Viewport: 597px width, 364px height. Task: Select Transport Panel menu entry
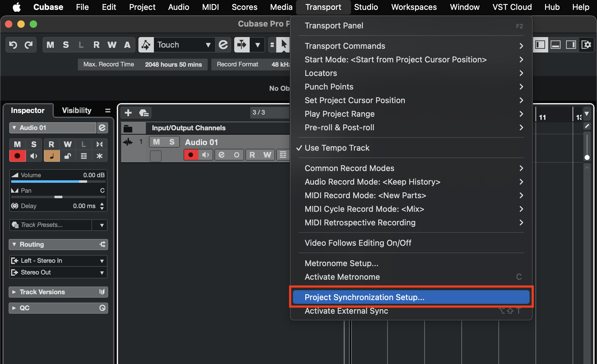tap(411, 26)
